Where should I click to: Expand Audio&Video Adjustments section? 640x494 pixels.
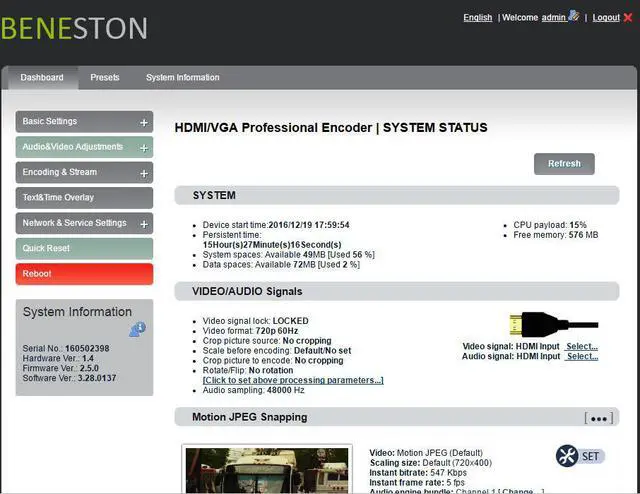[x=144, y=148]
